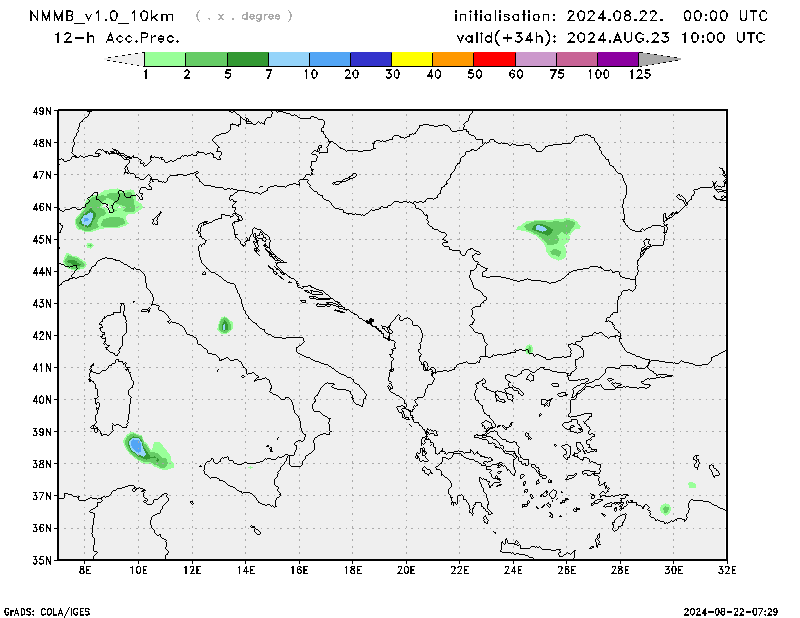The width and height of the screenshot is (800, 618).
Task: Click the 49N latitude axis label
Action: (x=42, y=111)
